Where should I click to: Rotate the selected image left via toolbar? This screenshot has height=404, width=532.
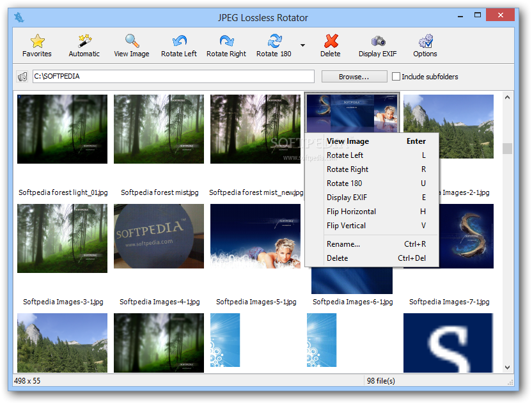pos(179,41)
